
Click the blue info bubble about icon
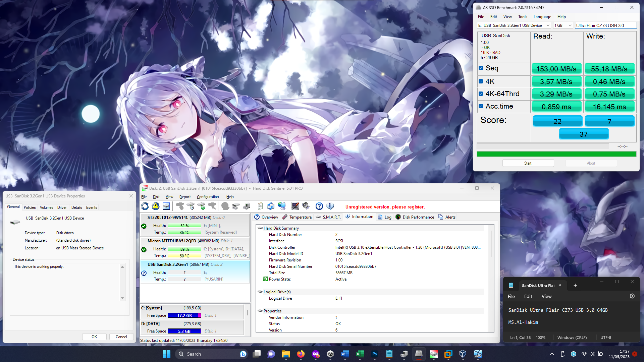click(x=330, y=206)
